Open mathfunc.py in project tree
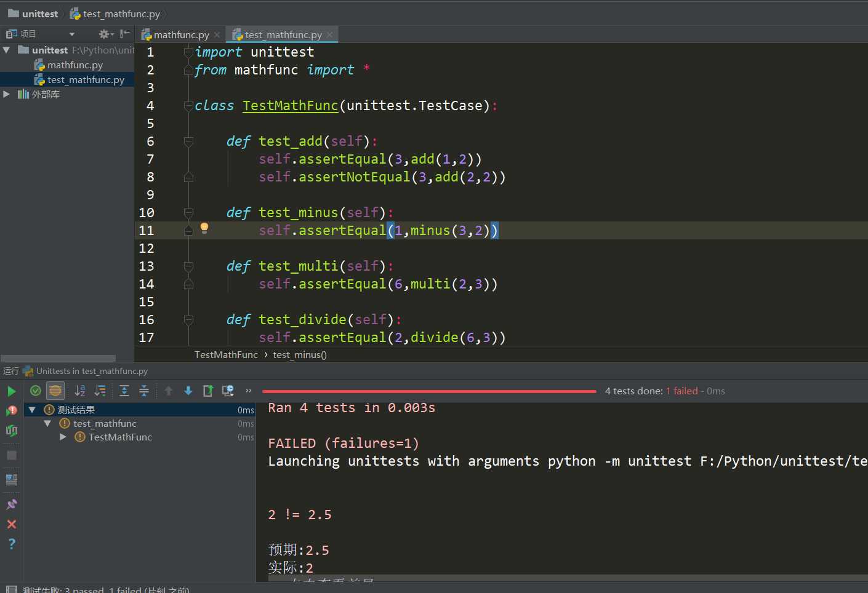 (x=74, y=65)
